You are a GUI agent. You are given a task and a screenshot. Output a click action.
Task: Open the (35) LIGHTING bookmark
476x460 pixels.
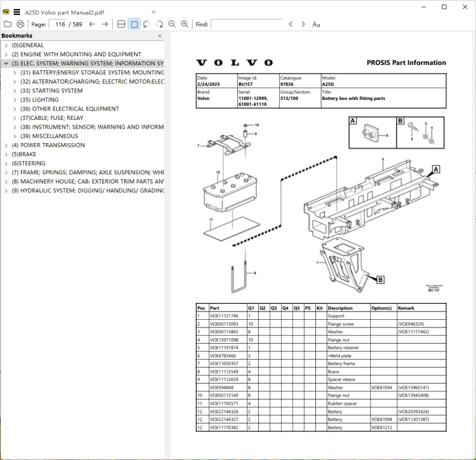click(x=40, y=100)
